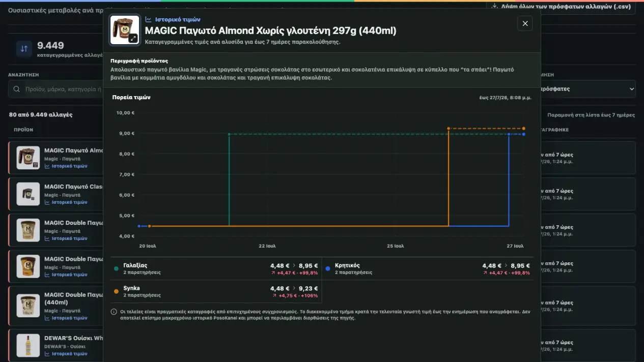The width and height of the screenshot is (644, 362).
Task: Click the έως 27/7/26 timestamp text
Action: click(x=505, y=98)
